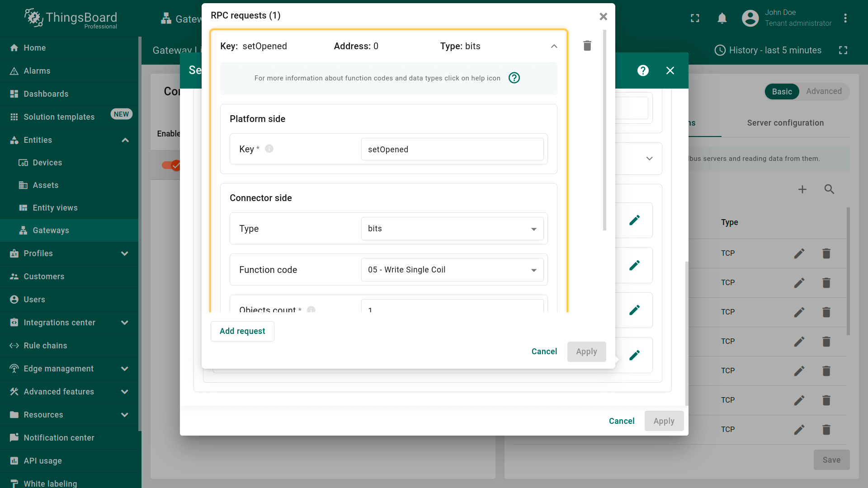
Task: Switch to Advanced configuration mode
Action: (x=824, y=91)
